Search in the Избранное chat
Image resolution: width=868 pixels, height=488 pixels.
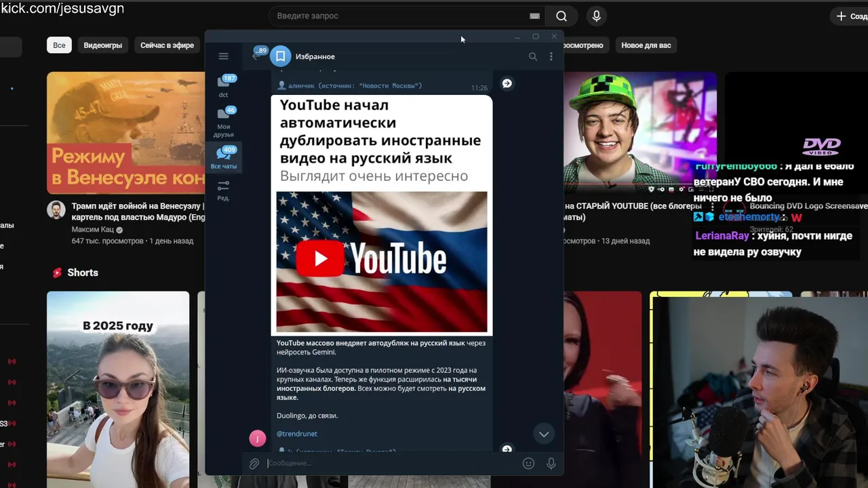533,57
